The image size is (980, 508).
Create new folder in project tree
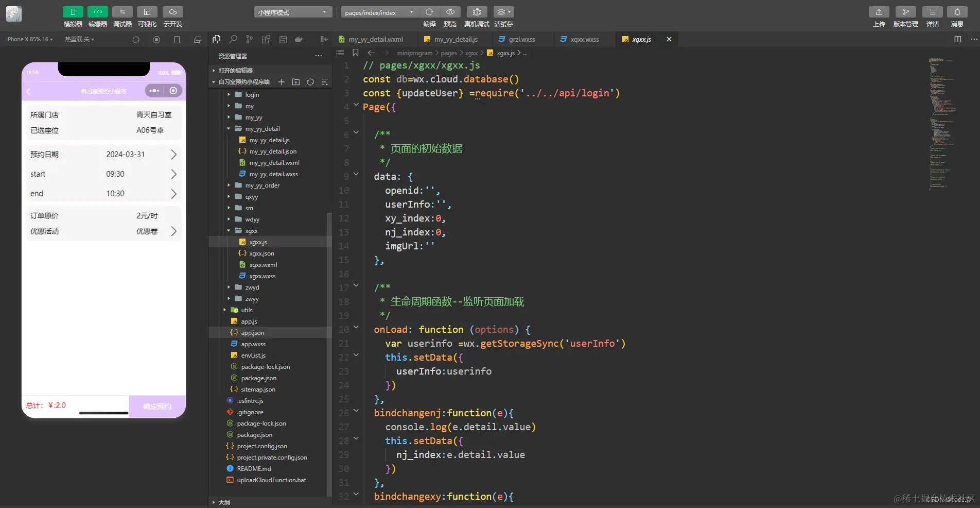point(296,82)
